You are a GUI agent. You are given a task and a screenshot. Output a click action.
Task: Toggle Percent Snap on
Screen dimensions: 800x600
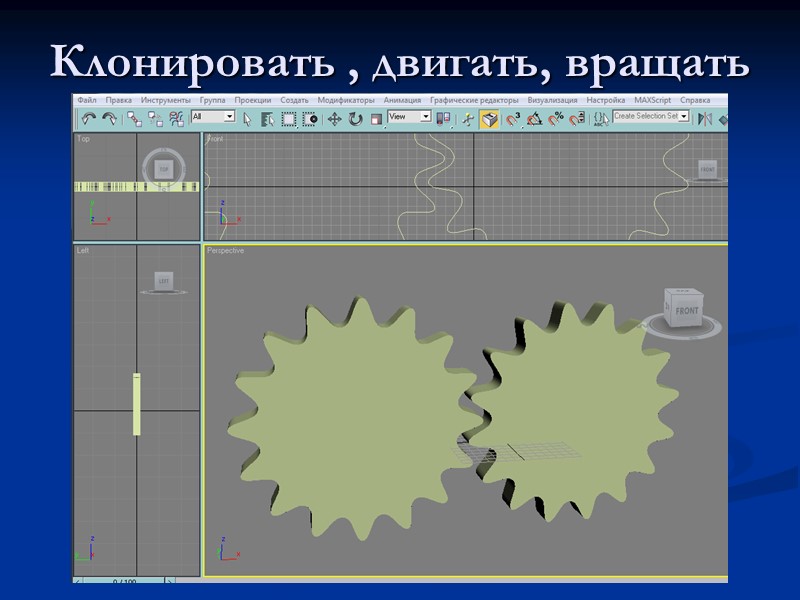(x=556, y=119)
